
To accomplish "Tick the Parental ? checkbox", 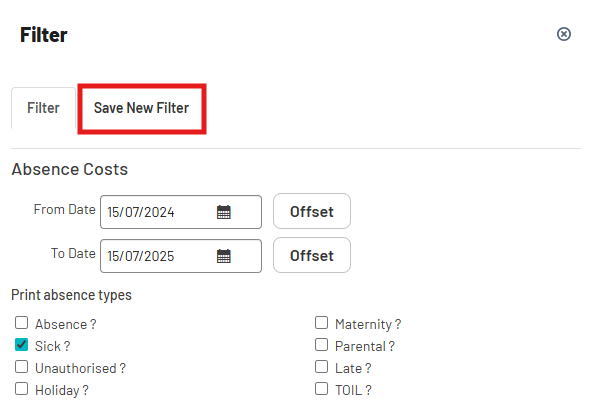I will point(321,345).
